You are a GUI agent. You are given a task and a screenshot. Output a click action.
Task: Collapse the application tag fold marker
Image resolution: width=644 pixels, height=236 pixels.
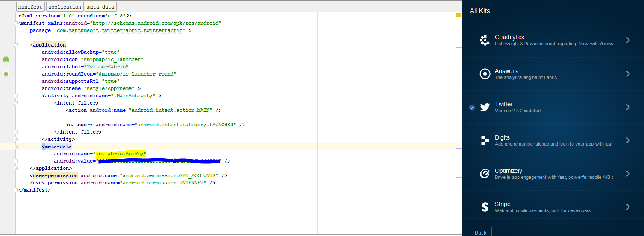click(15, 45)
